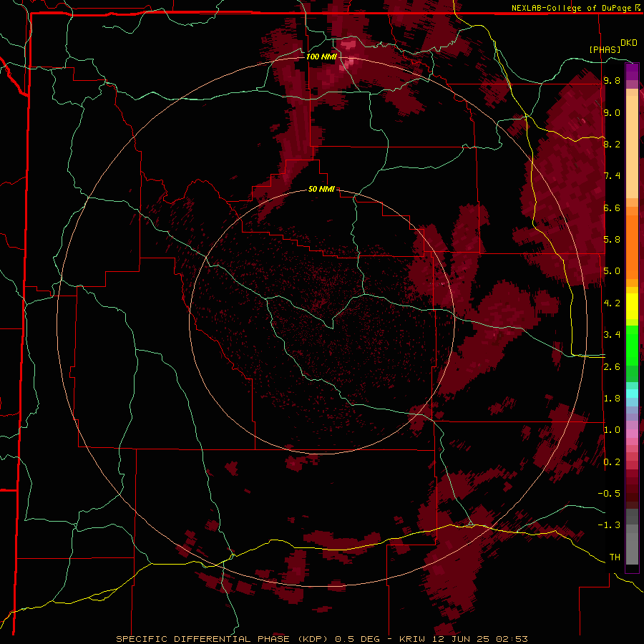
Task: Select the 2.6 value on the scale
Action: pyautogui.click(x=612, y=367)
